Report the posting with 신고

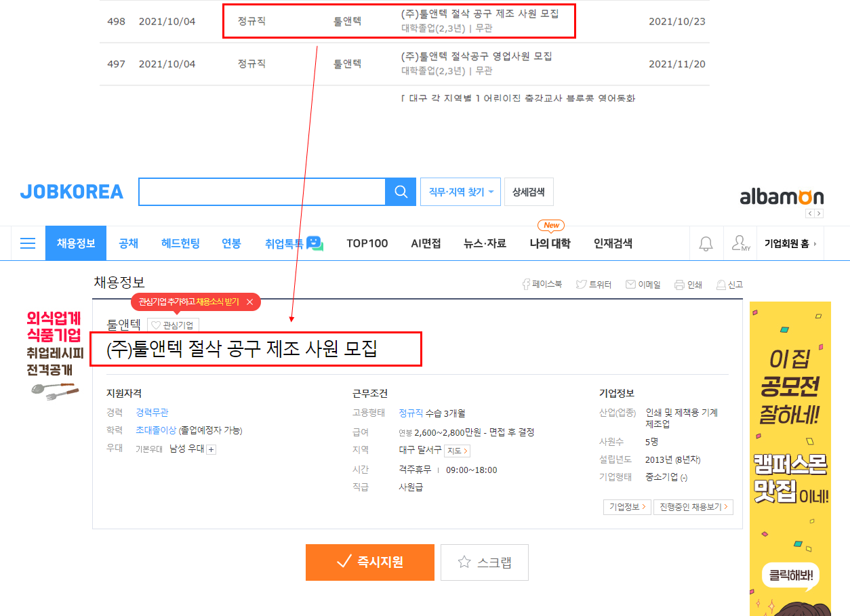click(x=729, y=285)
